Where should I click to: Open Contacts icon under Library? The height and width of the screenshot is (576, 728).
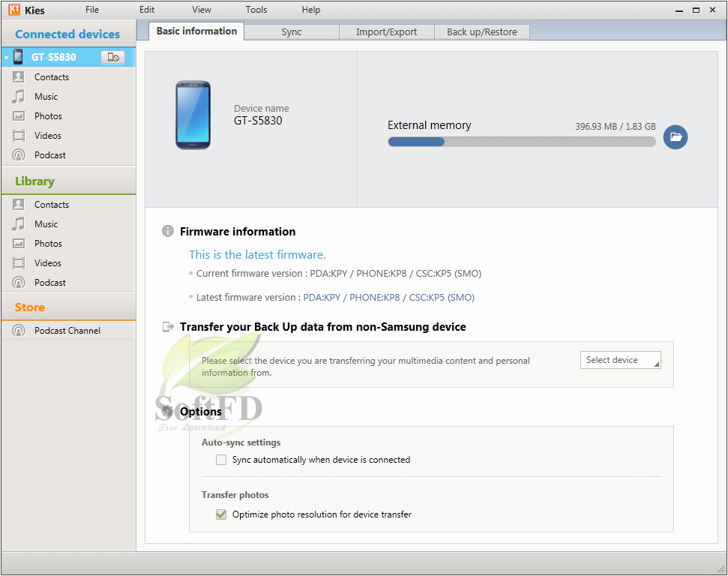click(19, 205)
